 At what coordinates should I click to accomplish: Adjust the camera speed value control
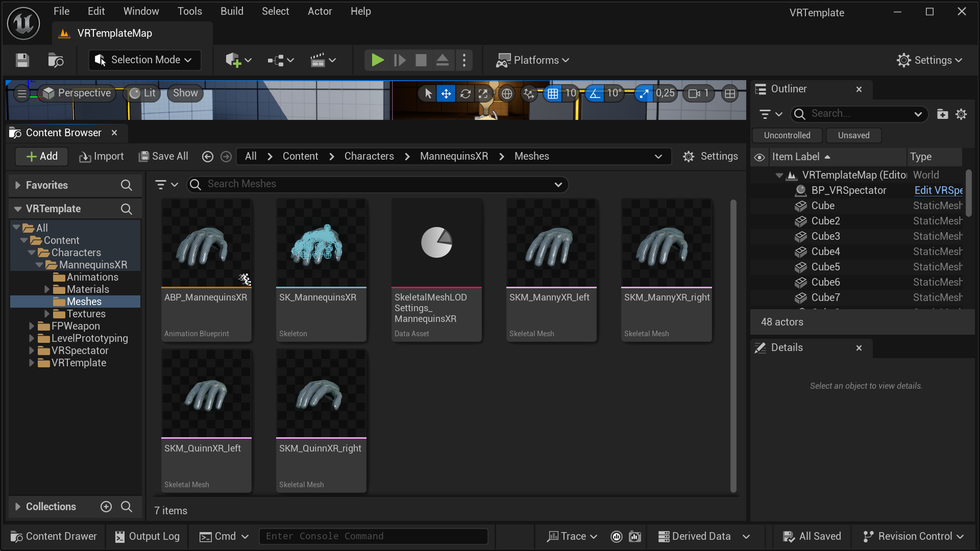[x=698, y=93]
